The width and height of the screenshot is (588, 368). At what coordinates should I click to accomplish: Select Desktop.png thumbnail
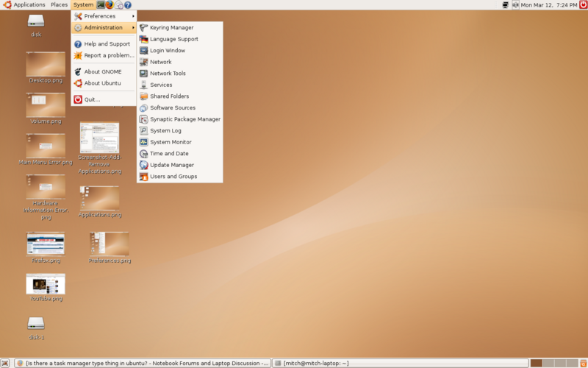coord(46,64)
